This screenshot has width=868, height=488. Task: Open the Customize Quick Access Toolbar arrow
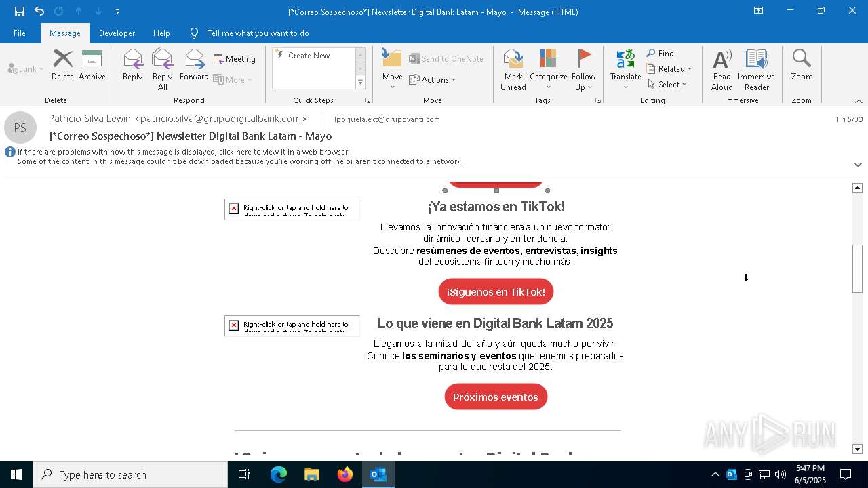pos(118,12)
